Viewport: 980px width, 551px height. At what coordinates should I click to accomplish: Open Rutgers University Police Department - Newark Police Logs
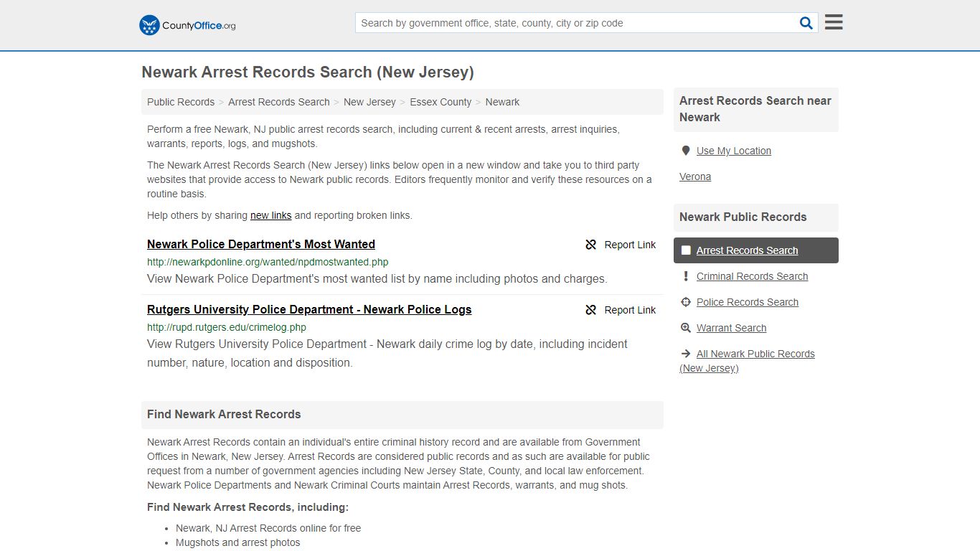[x=309, y=309]
